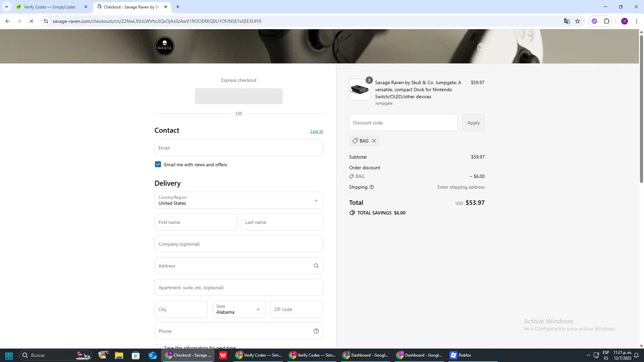
Task: Open Outlook from taskbar
Action: coord(152,356)
